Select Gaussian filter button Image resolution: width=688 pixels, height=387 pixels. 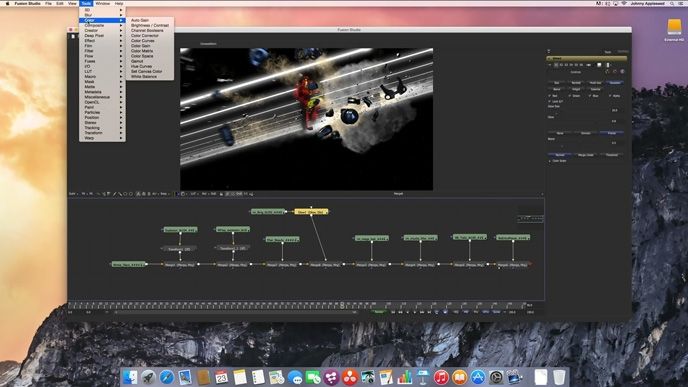[x=615, y=82]
